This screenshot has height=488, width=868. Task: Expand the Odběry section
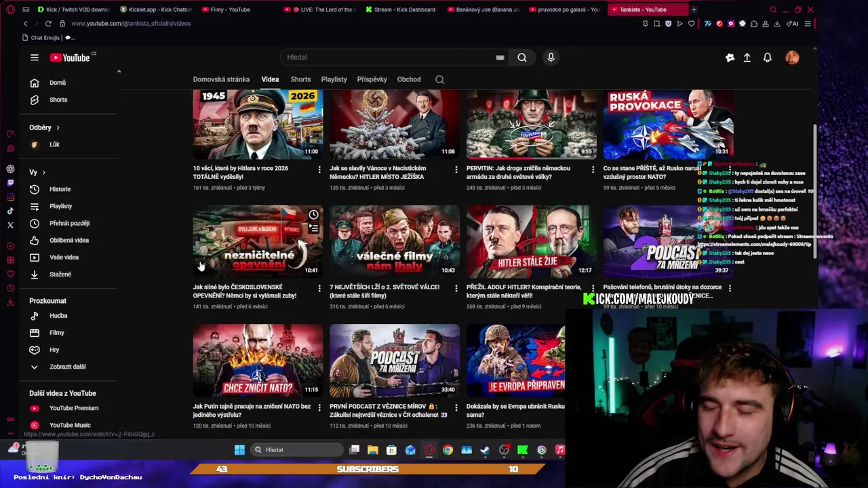tap(44, 127)
